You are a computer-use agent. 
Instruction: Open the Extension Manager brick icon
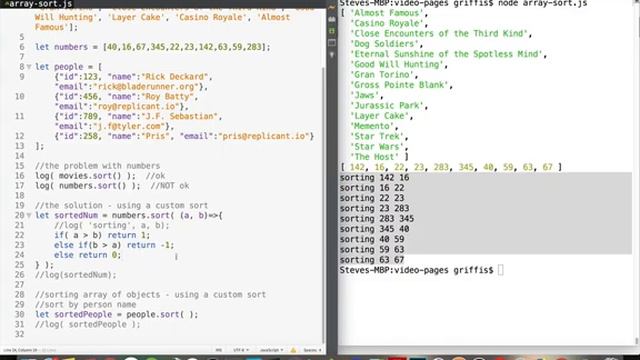point(332,19)
